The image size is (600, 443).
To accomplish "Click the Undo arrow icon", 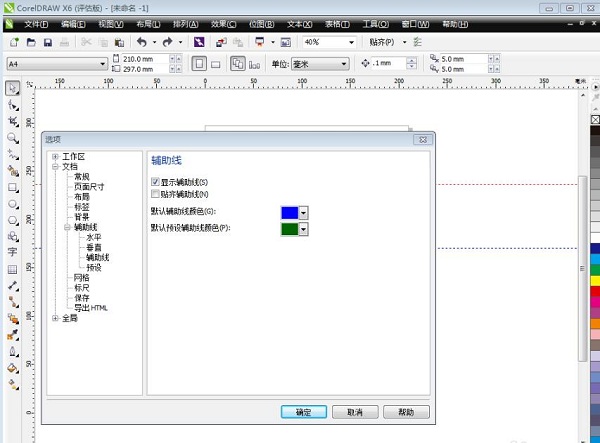I will (142, 42).
